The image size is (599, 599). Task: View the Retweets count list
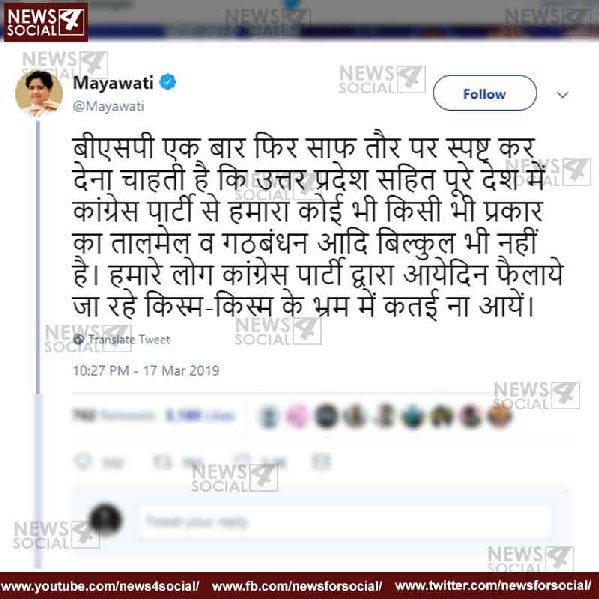point(114,415)
